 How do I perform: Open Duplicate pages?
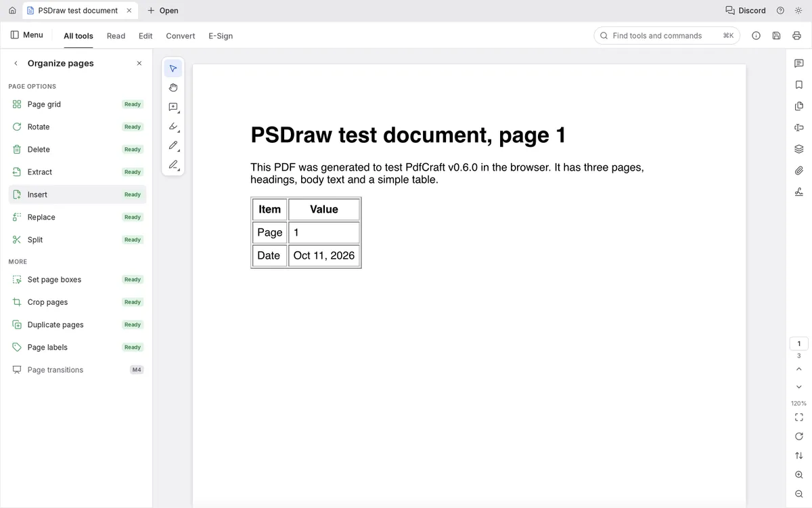(77, 324)
